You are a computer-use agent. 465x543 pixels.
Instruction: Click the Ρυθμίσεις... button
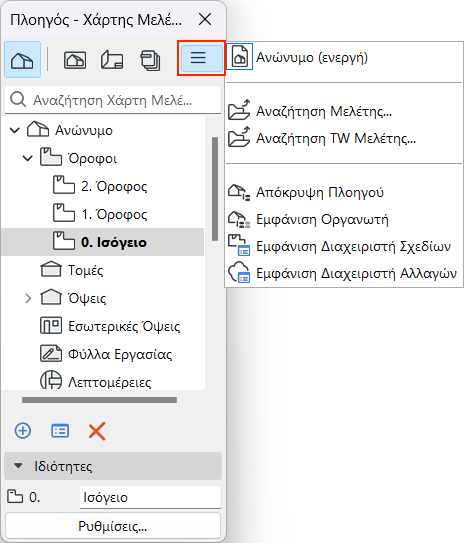[113, 526]
